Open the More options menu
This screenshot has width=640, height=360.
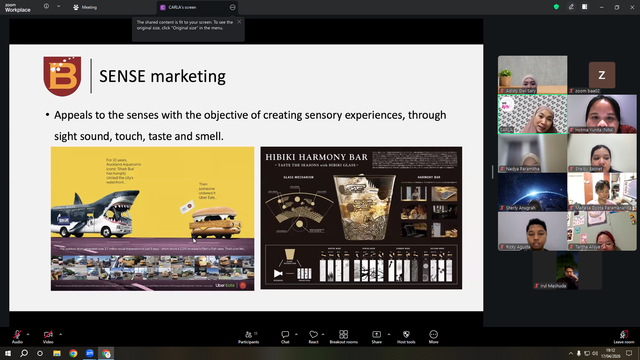pos(433,337)
